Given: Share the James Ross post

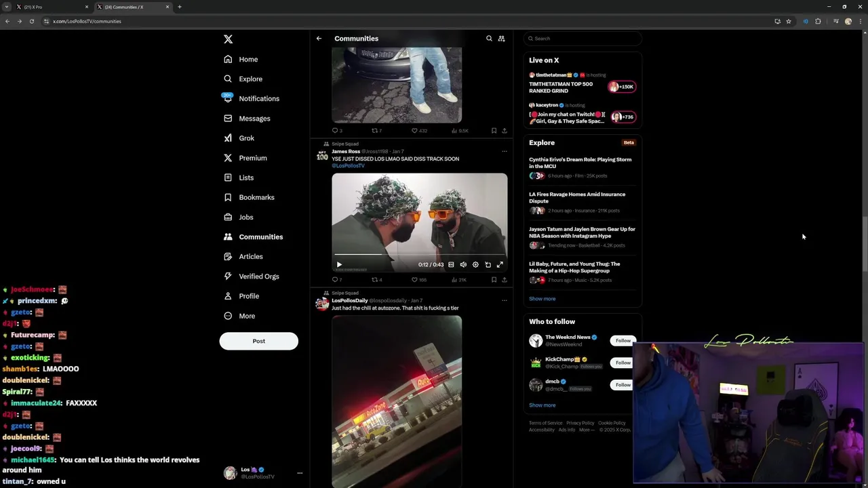Looking at the screenshot, I should click(x=504, y=280).
